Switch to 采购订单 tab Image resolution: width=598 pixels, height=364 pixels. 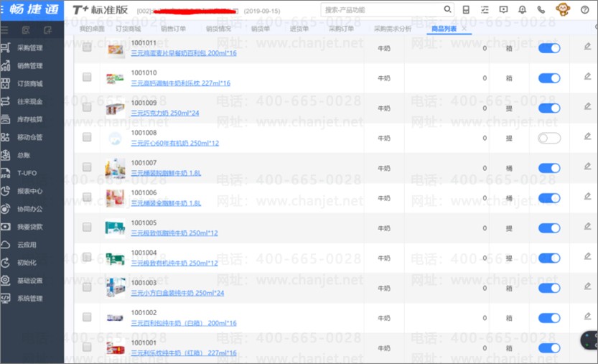[341, 29]
